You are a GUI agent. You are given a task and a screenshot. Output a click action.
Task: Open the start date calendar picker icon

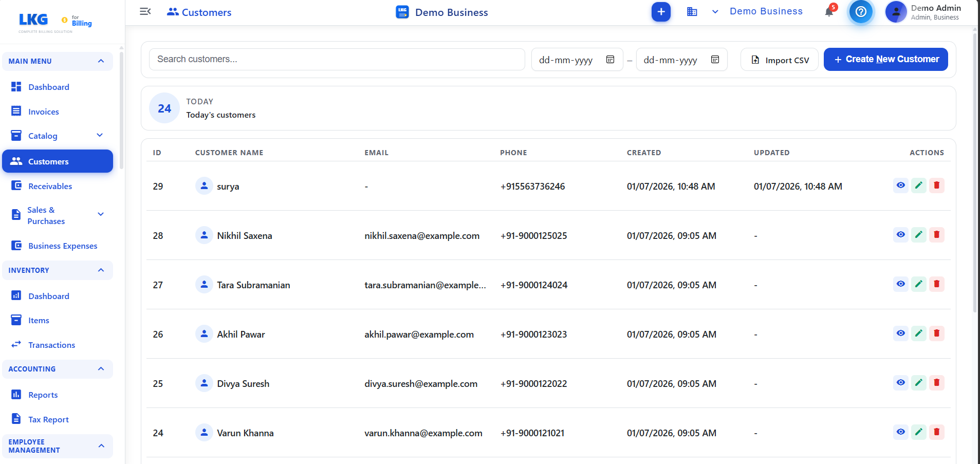tap(610, 60)
